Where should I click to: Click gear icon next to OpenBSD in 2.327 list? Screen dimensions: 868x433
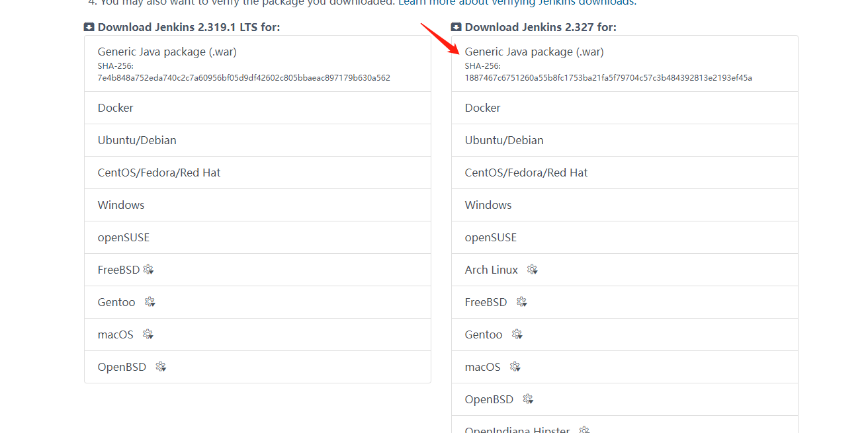[527, 399]
